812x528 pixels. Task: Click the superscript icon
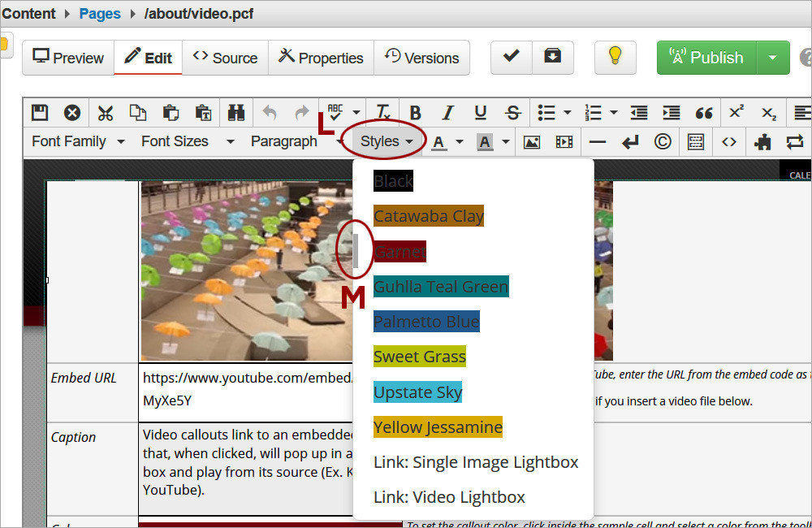tap(736, 113)
